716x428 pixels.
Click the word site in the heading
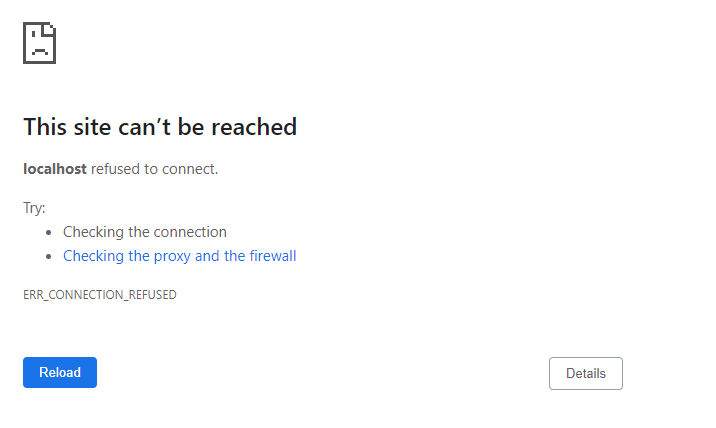coord(92,127)
